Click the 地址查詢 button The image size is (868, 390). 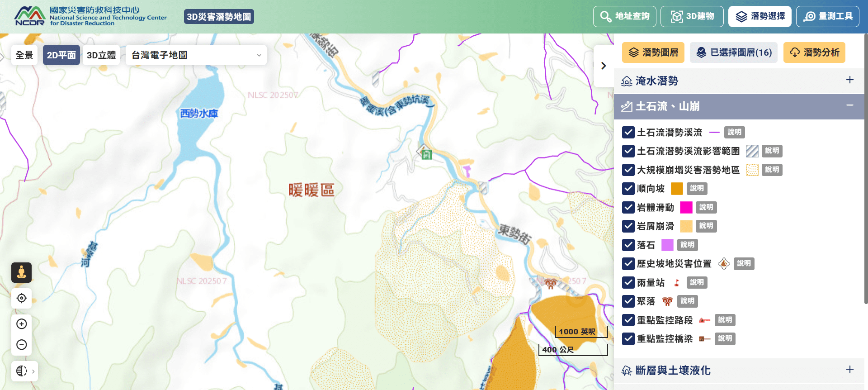tap(625, 17)
